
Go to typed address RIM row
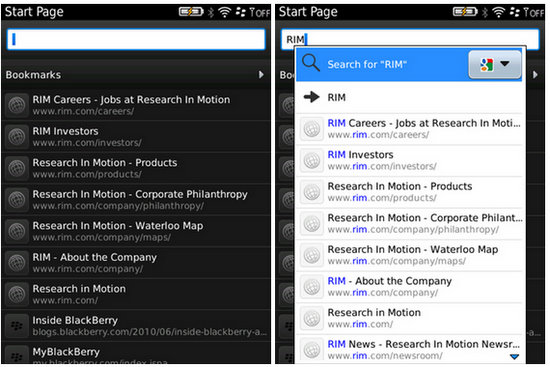click(x=409, y=97)
